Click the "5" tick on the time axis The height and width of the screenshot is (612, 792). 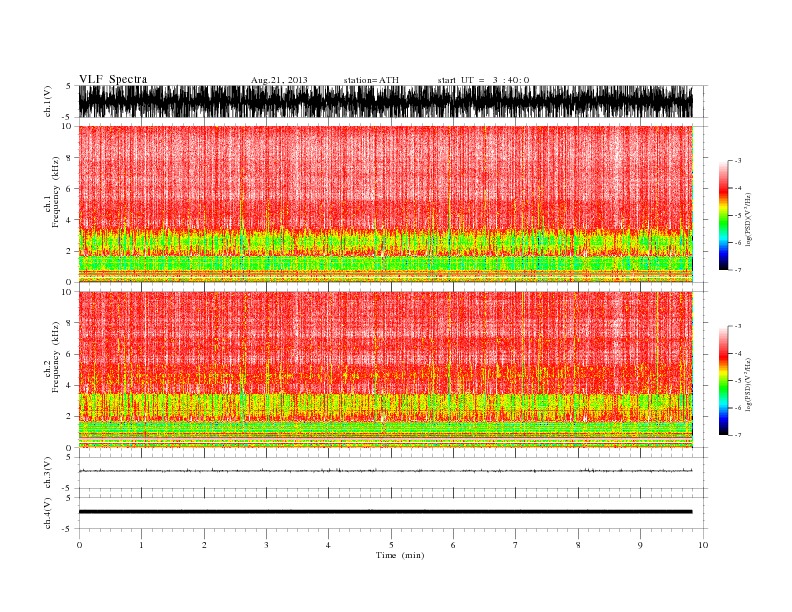[391, 545]
